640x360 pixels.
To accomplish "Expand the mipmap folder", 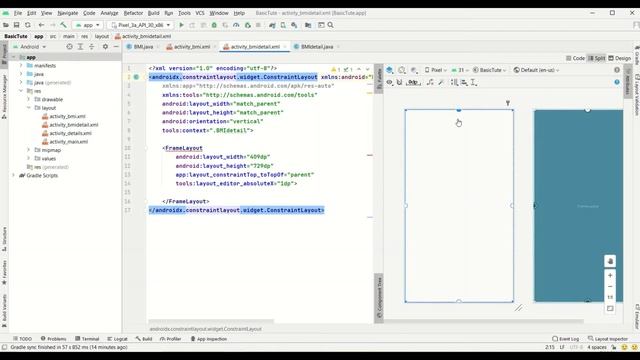I will click(29, 150).
